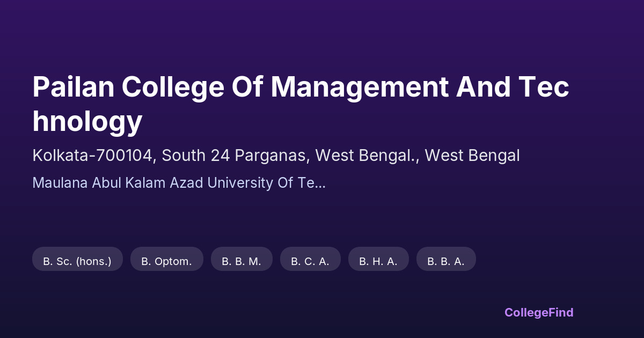This screenshot has height=338, width=644.
Task: Select the South 24 Parganas district text
Action: point(234,156)
